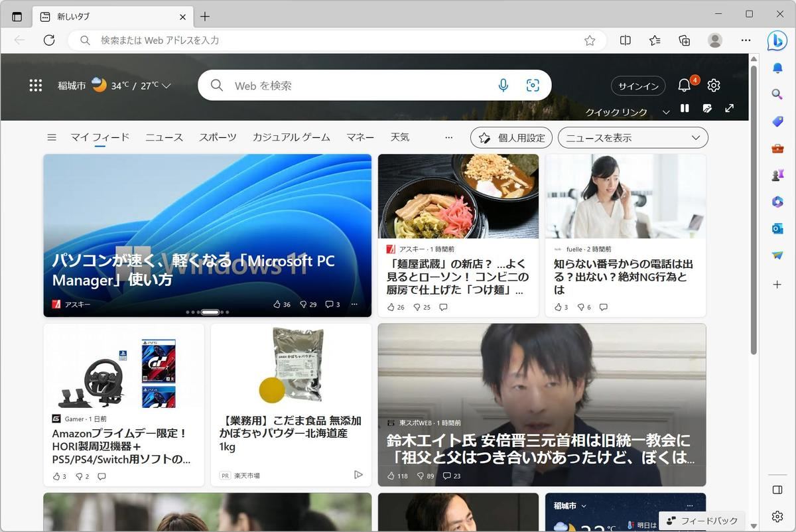Start voice search microphone
796x532 pixels.
point(503,86)
